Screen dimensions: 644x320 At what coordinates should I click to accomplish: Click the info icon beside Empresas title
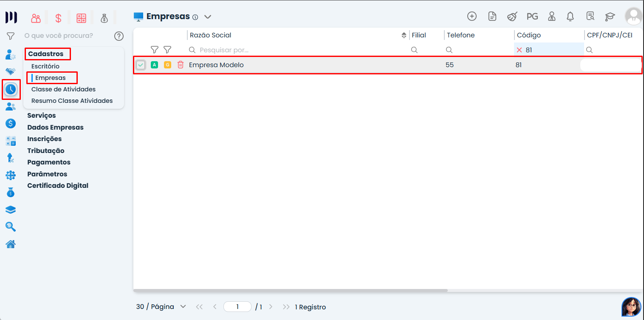[195, 17]
